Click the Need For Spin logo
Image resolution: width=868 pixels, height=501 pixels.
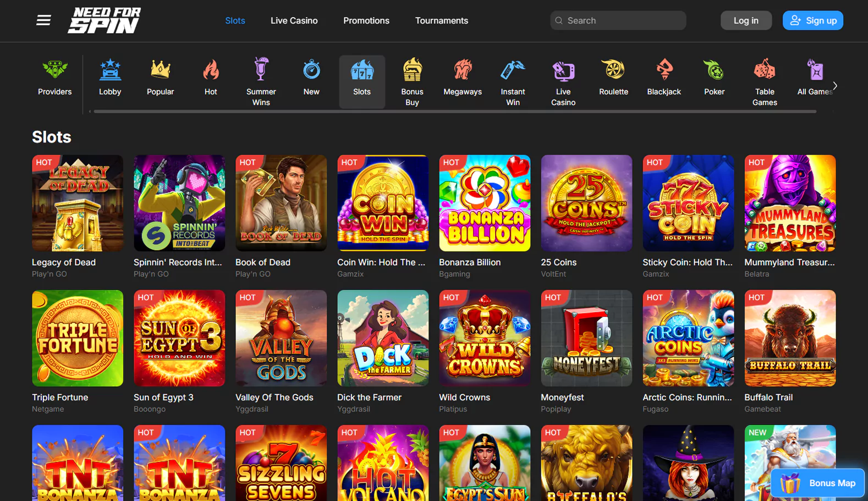click(105, 20)
